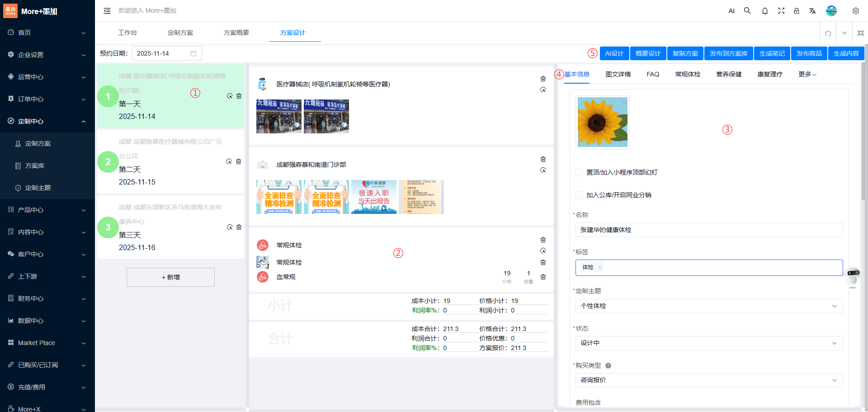Click the lock screen icon
Viewport: 868px width, 412px height.
click(796, 11)
